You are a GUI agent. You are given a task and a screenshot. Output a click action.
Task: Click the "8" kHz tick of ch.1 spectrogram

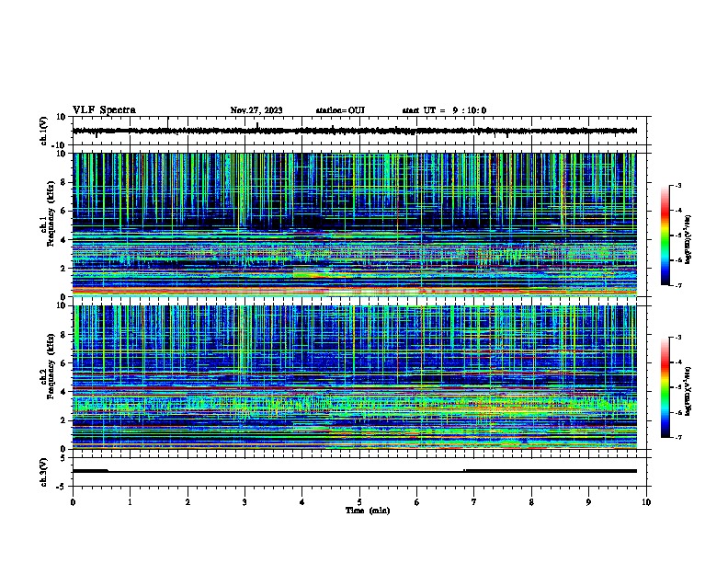(x=64, y=182)
